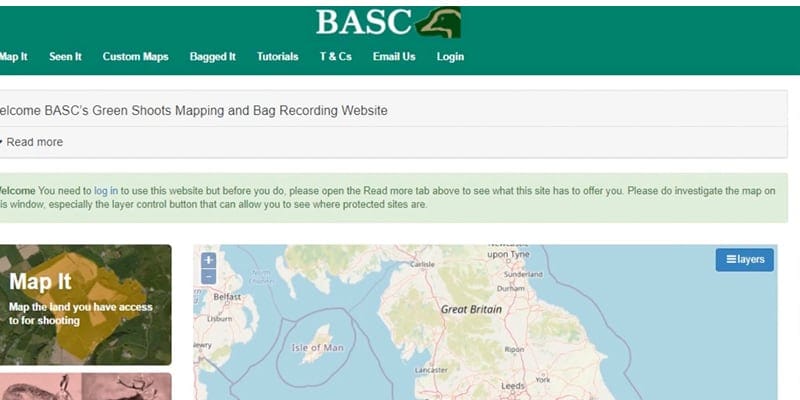Select Bagged It in the navbar
Screen dimensions: 800x400
[212, 57]
